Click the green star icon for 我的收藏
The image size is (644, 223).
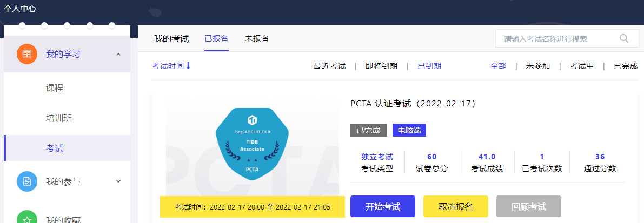point(27,217)
